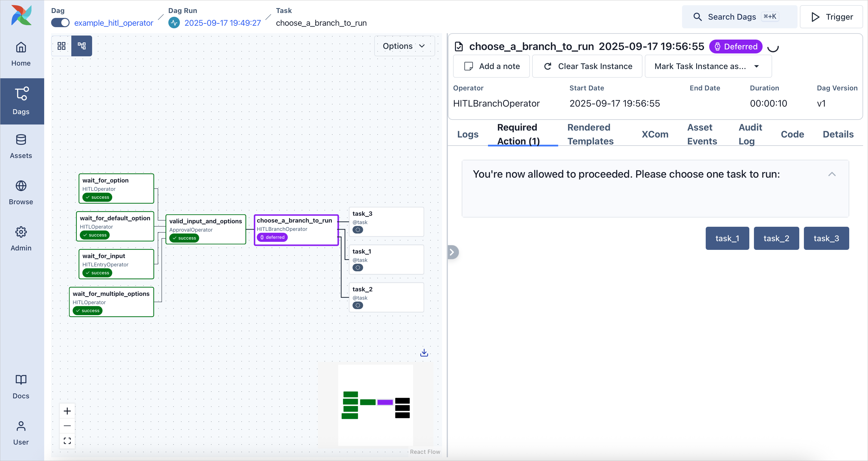Download the graph as an image
The height and width of the screenshot is (461, 868).
point(424,352)
